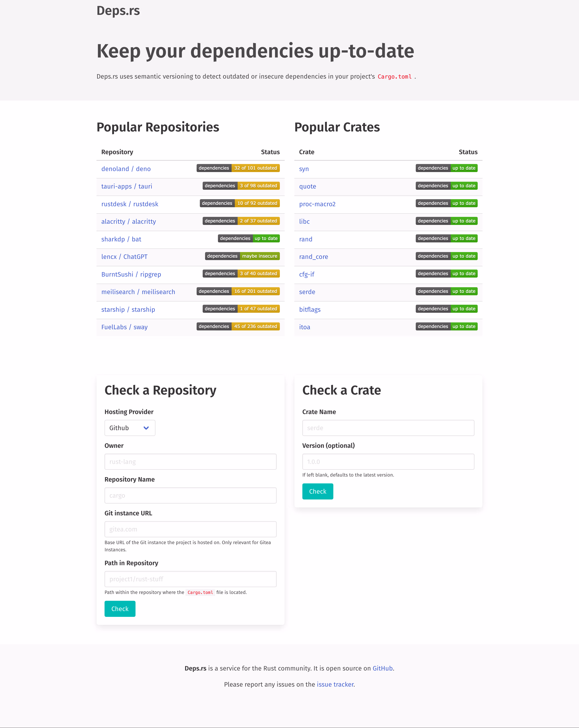Click the rand dependencies status badge
This screenshot has width=579, height=728.
447,238
